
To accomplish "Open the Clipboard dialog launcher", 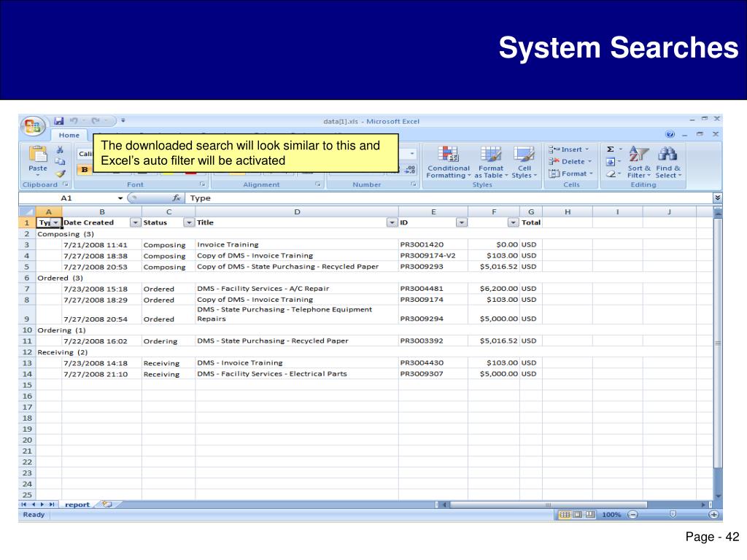I will point(66,184).
